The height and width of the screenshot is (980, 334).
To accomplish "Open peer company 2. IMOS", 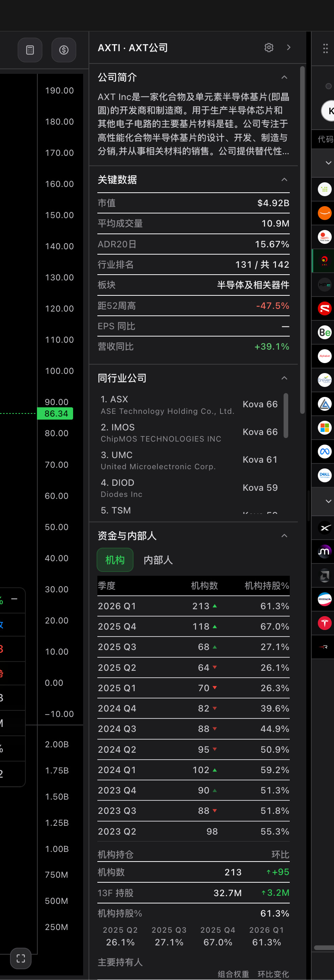I will (189, 432).
